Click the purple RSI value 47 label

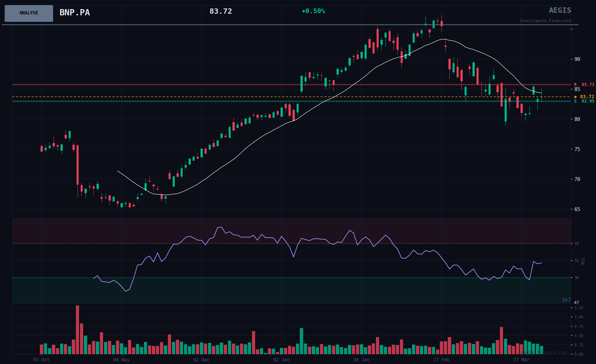(576, 303)
